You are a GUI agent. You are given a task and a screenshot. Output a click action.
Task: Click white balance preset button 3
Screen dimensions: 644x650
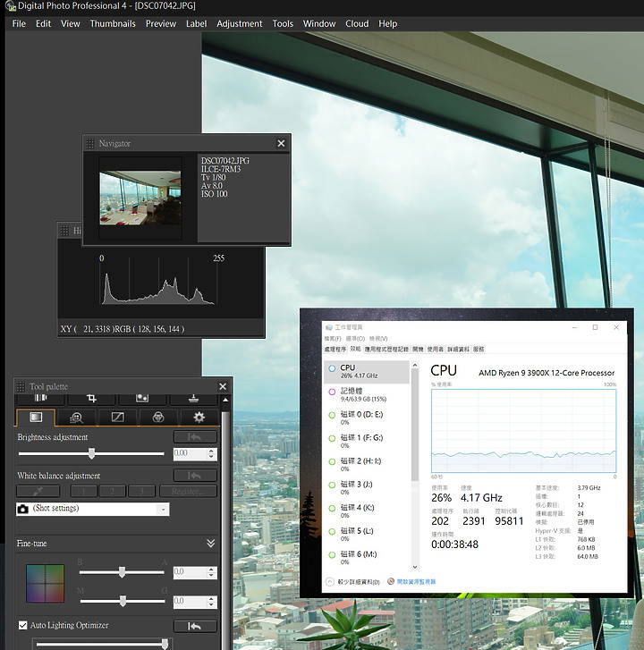[x=141, y=491]
